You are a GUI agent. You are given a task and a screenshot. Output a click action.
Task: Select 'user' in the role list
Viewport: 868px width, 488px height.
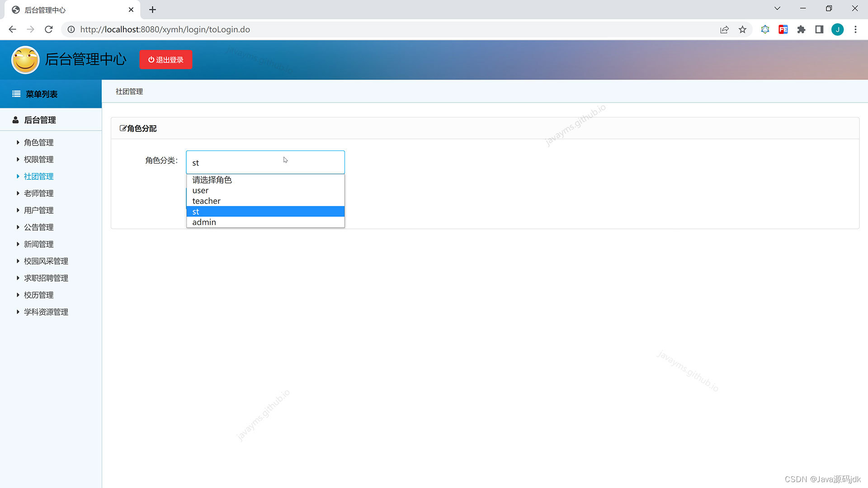point(200,191)
